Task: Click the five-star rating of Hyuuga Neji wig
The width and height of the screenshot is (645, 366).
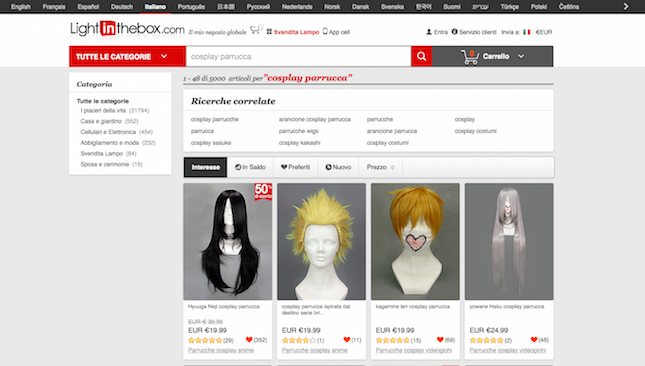Action: (205, 340)
